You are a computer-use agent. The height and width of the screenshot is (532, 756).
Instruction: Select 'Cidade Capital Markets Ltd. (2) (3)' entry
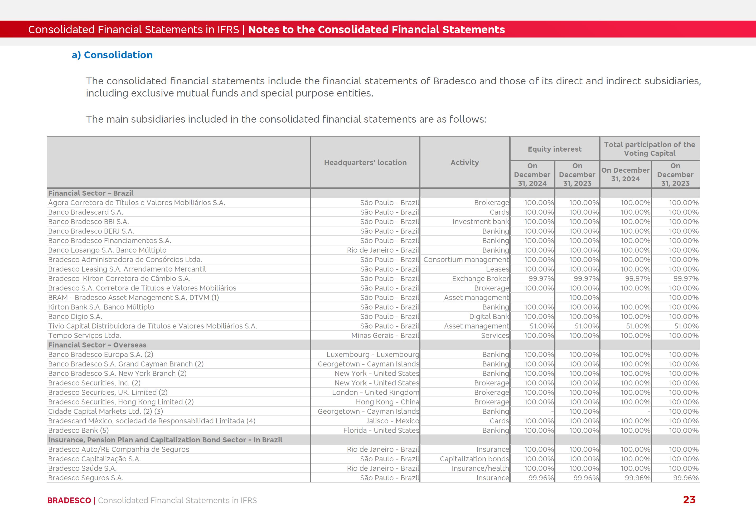105,412
